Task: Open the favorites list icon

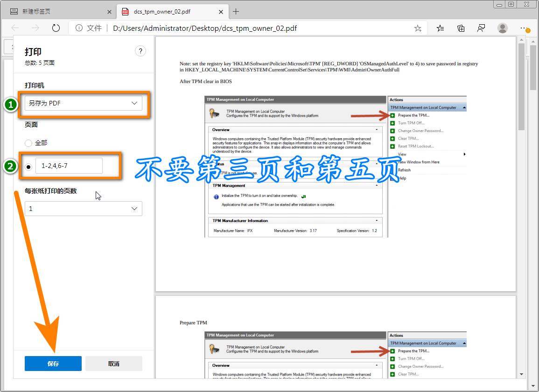Action: (440, 28)
